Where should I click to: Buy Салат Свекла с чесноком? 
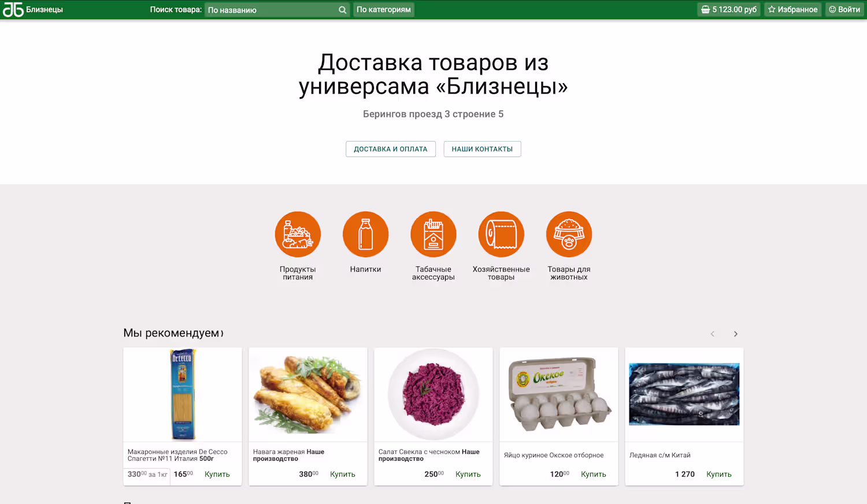[468, 474]
